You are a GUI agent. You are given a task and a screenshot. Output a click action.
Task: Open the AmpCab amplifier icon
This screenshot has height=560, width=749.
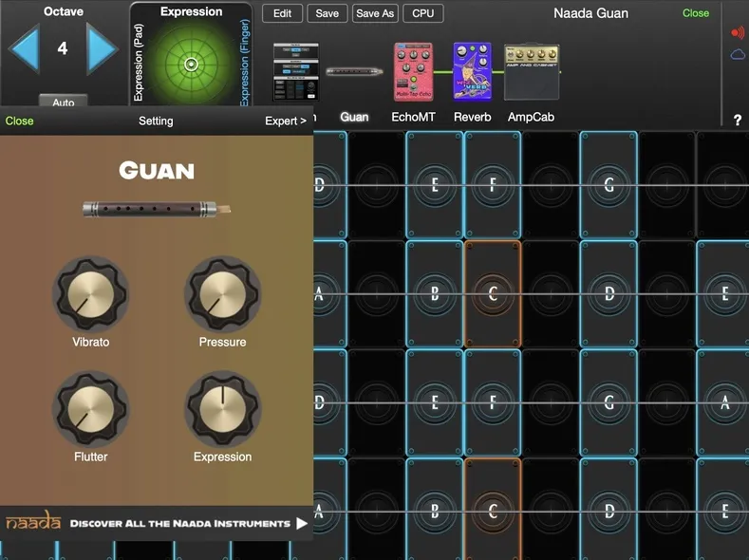point(532,72)
